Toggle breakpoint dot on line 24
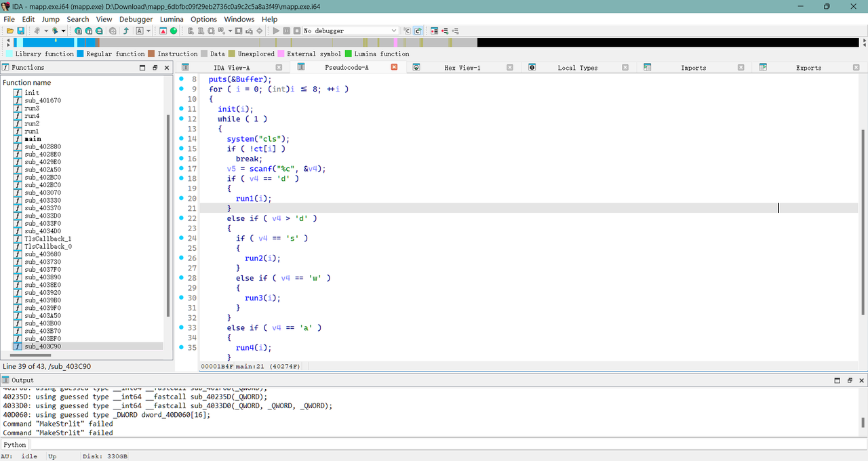868x461 pixels. click(182, 238)
